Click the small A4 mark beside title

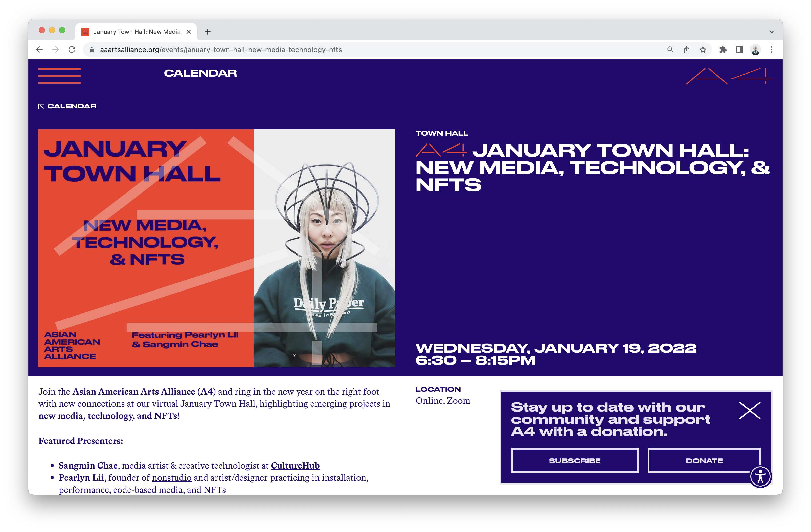(441, 150)
